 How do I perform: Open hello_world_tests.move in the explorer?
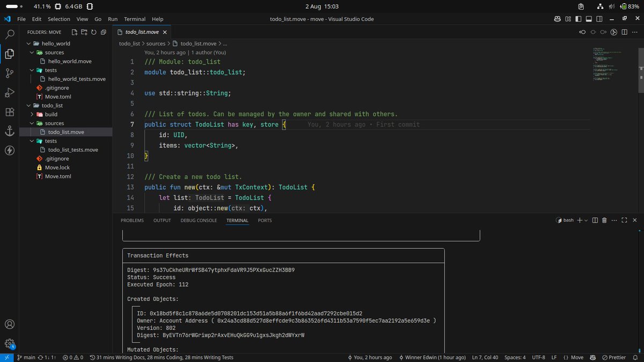[77, 79]
